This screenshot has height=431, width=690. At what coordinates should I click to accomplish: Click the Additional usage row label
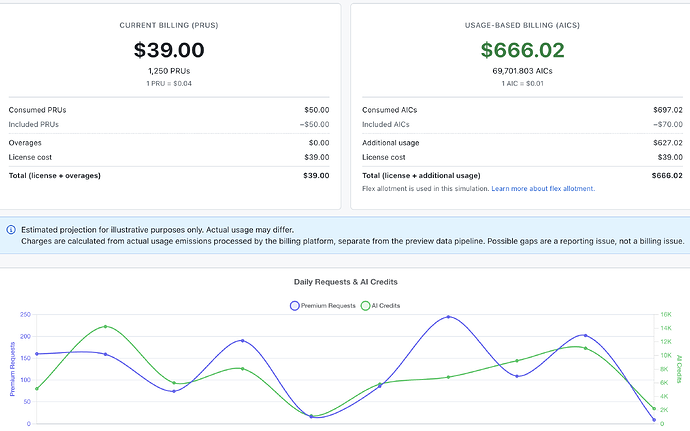pos(390,143)
